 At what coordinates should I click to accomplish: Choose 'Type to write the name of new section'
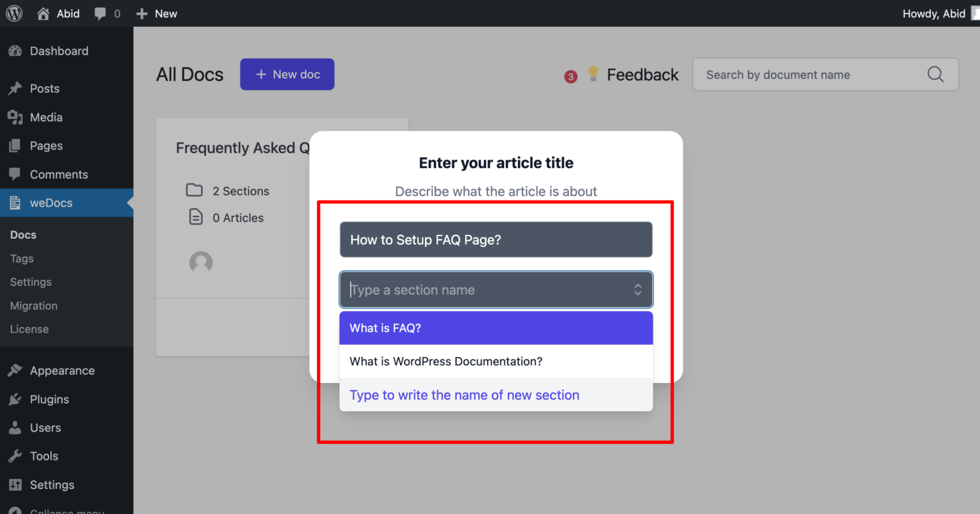[464, 395]
